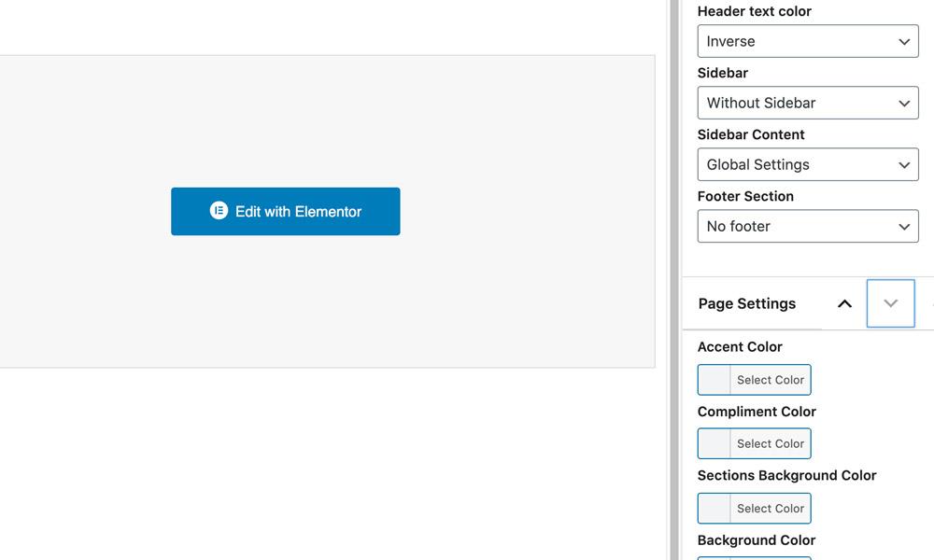Viewport: 934px width, 560px height.
Task: Click the Header text color label
Action: point(754,11)
